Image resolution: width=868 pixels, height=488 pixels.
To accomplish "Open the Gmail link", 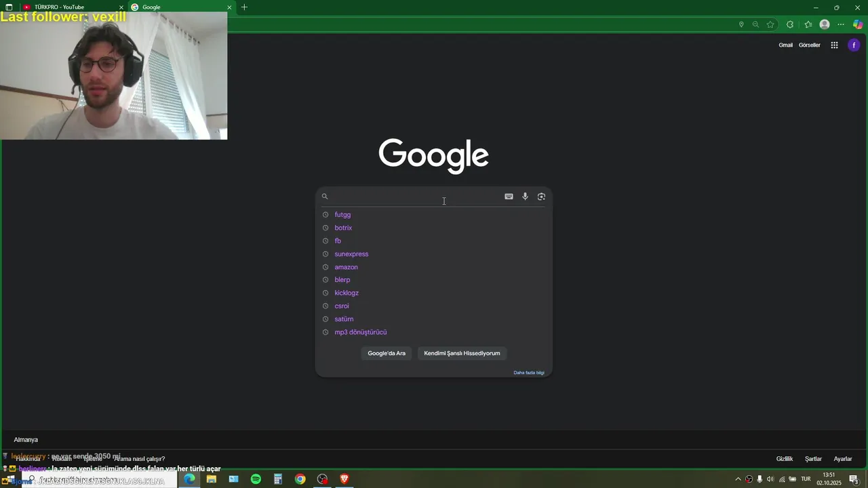I will 785,45.
